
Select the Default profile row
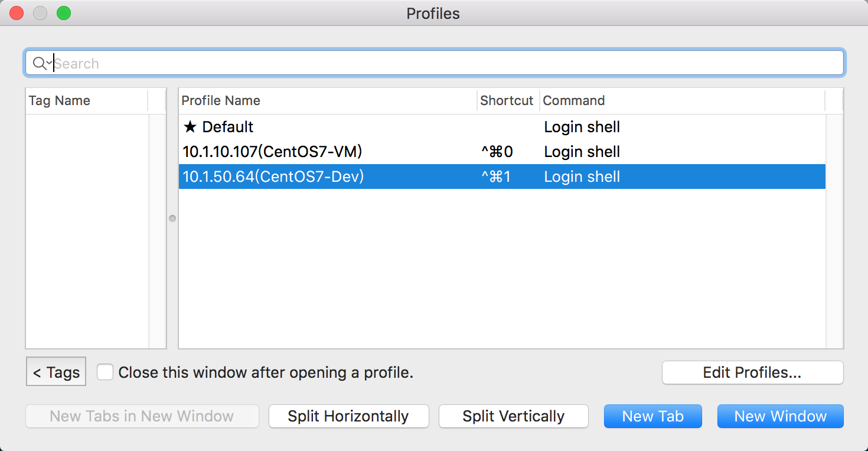point(502,127)
